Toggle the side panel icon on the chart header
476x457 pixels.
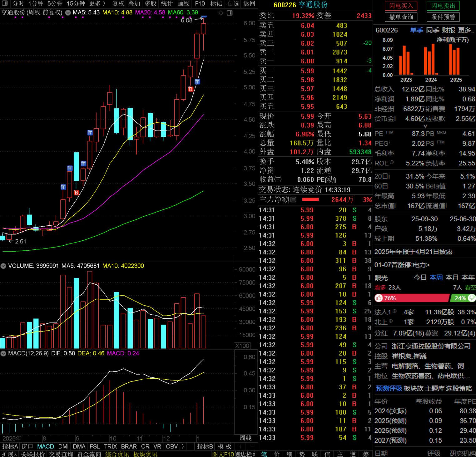pos(230,13)
